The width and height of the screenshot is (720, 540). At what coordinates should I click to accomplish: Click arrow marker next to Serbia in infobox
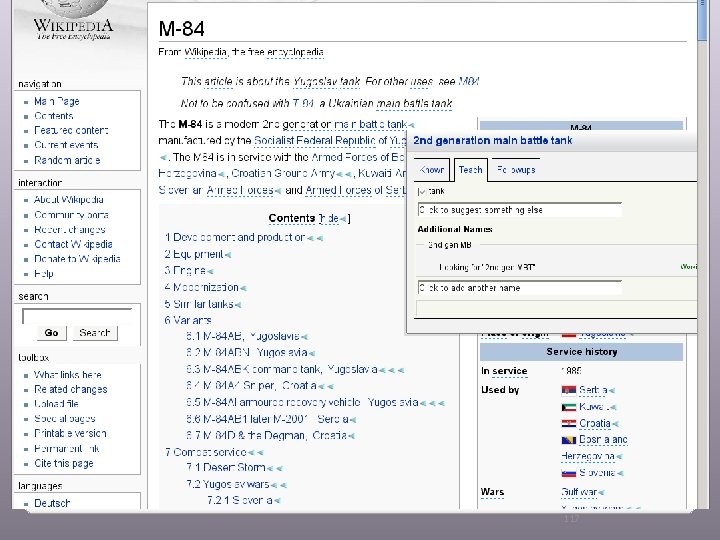[612, 391]
